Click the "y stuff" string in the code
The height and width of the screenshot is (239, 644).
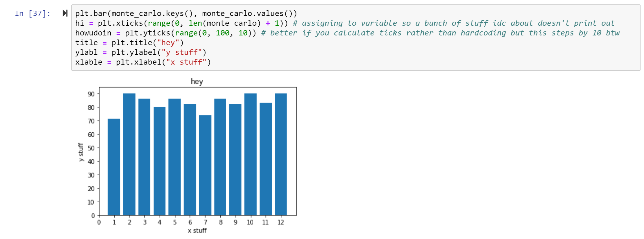181,52
